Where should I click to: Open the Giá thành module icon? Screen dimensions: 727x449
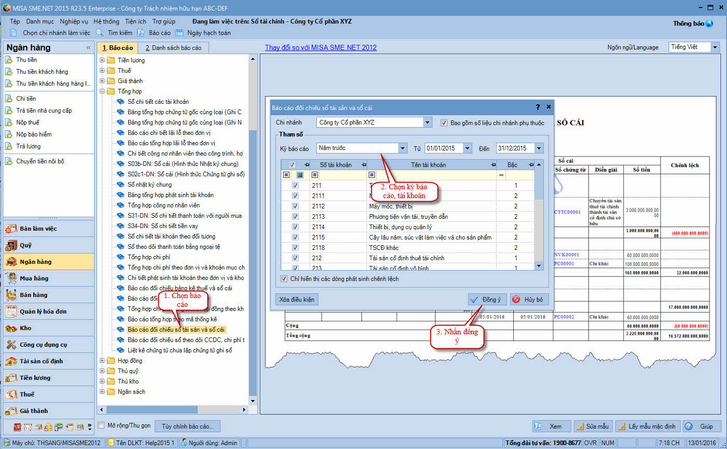[11, 411]
